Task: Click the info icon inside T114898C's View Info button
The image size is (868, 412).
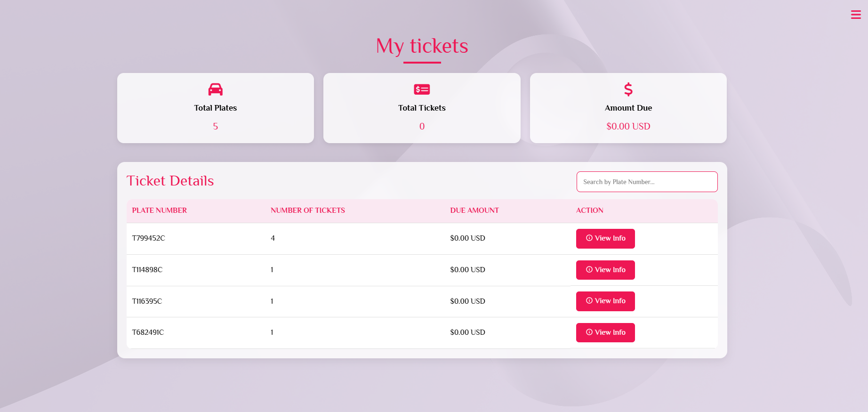Action: 589,270
